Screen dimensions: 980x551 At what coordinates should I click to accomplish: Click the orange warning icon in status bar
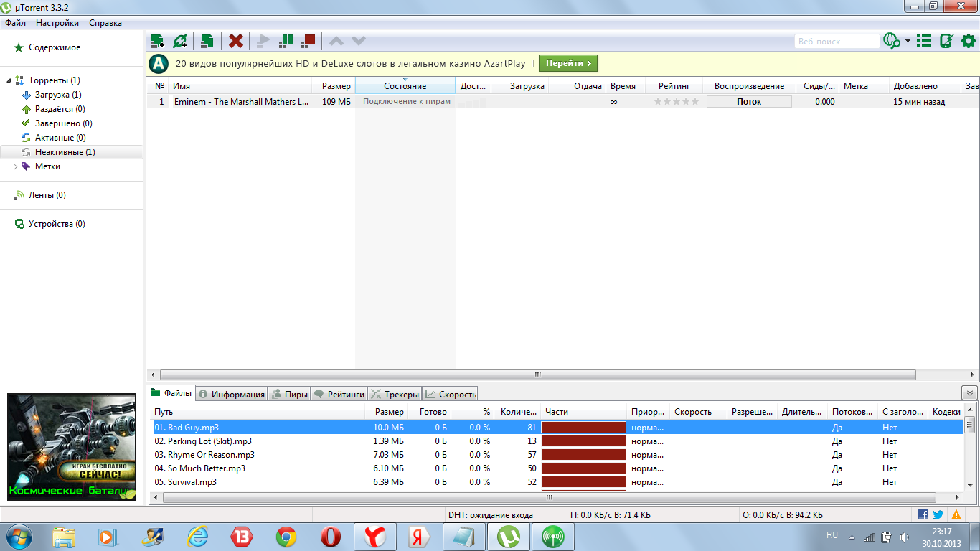tap(956, 514)
